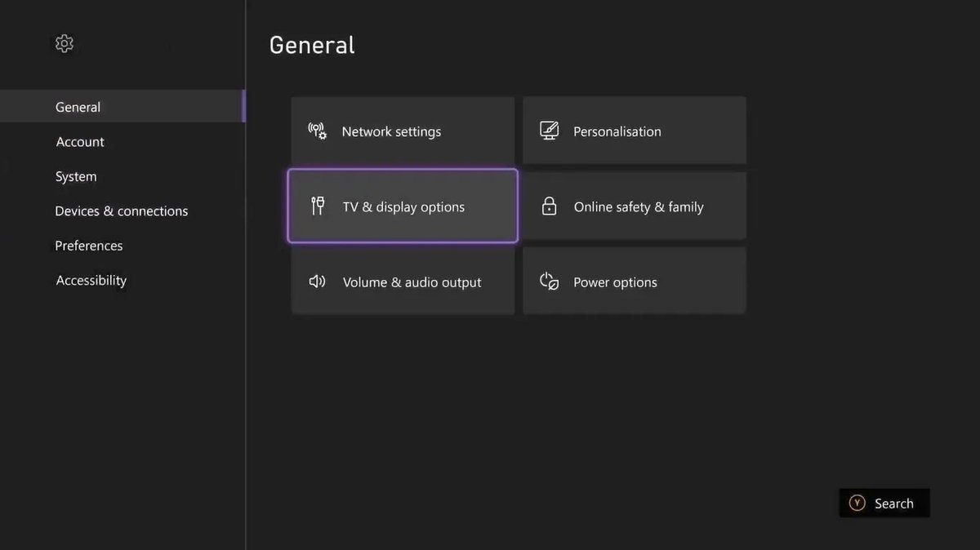Switch to the Account section
This screenshot has height=550, width=980.
tap(79, 141)
